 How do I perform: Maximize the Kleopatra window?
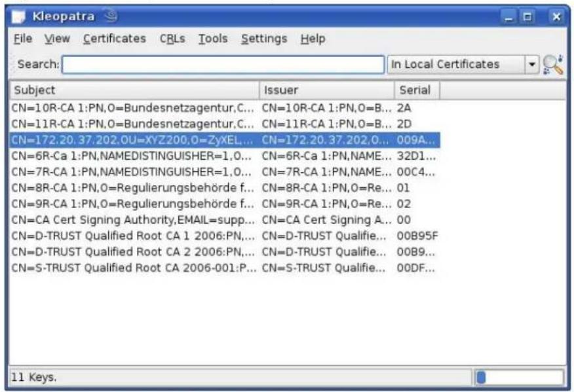click(527, 17)
